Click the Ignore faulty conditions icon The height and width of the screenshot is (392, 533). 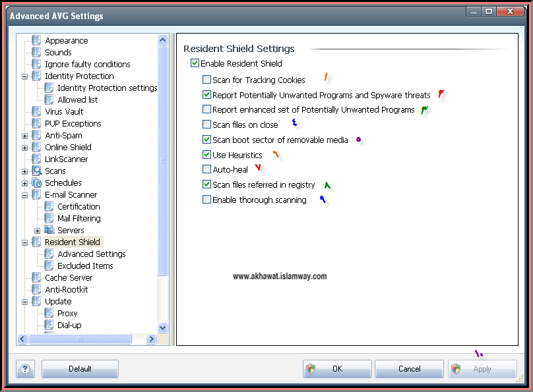tap(36, 64)
